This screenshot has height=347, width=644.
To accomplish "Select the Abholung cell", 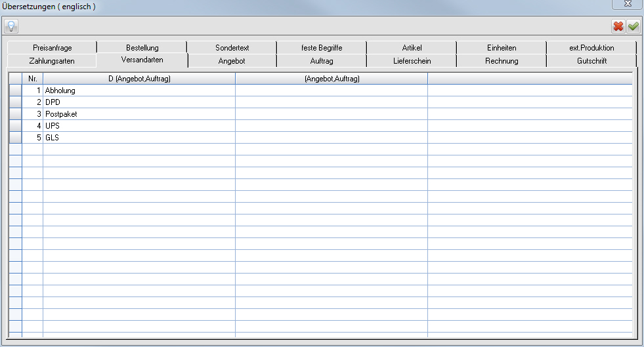I will [139, 91].
